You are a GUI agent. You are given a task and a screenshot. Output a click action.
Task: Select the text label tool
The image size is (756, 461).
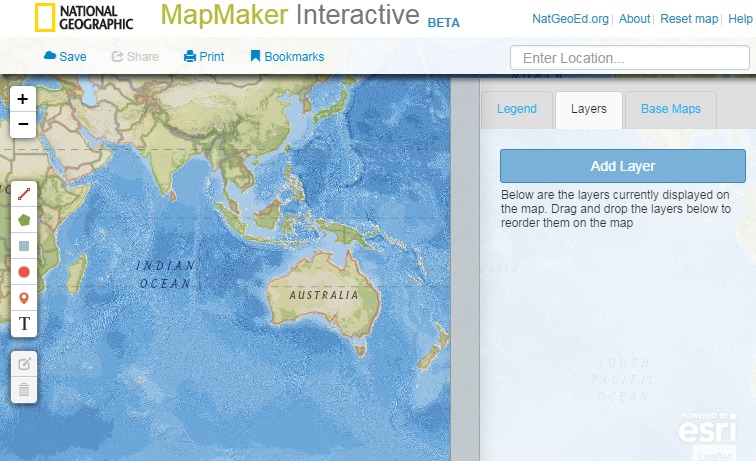24,324
